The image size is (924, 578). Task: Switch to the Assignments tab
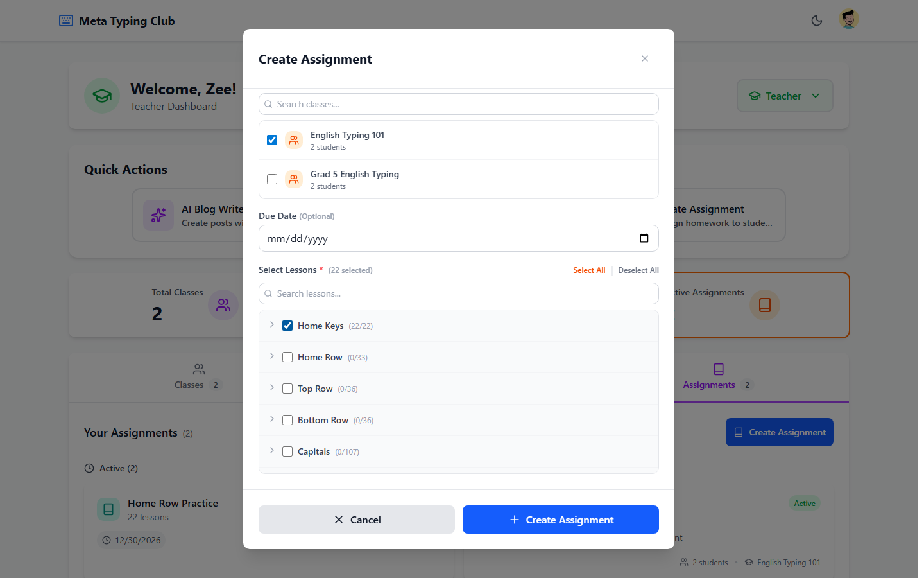(718, 377)
